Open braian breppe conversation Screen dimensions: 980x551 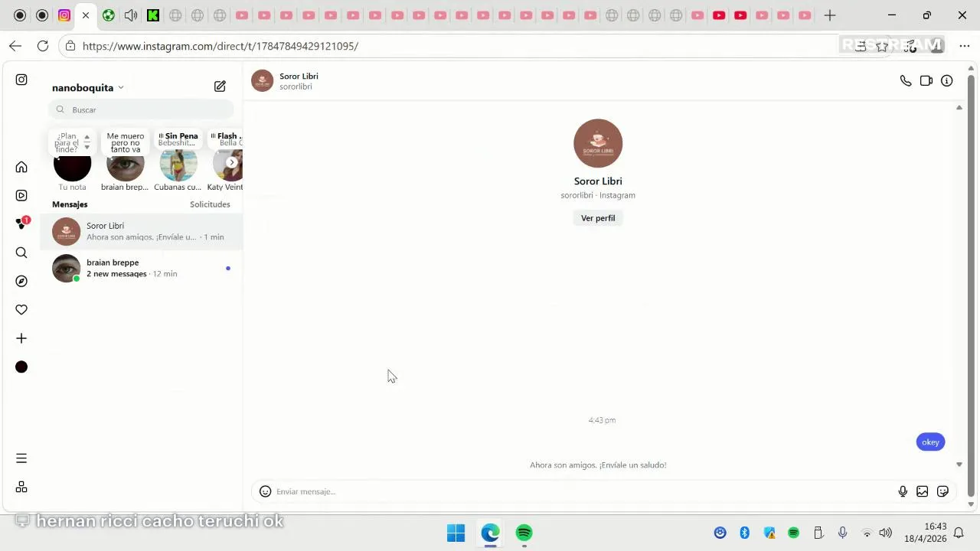click(x=142, y=268)
